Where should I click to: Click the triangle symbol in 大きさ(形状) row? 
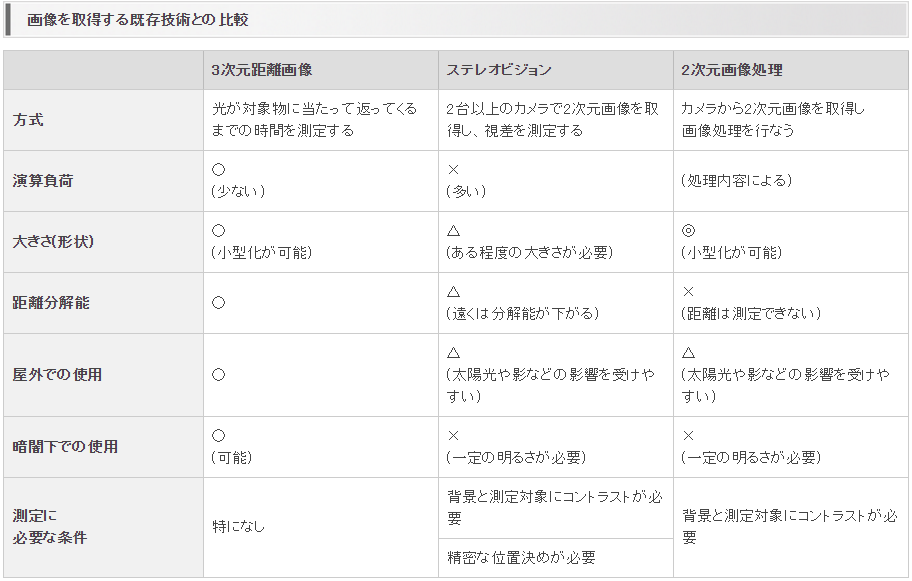453,231
